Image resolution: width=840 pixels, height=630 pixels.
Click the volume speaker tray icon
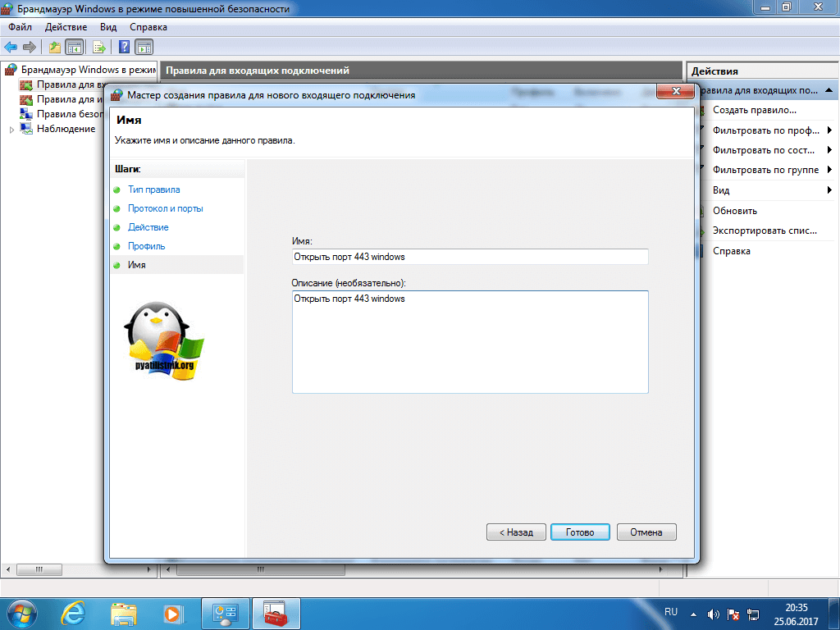713,614
